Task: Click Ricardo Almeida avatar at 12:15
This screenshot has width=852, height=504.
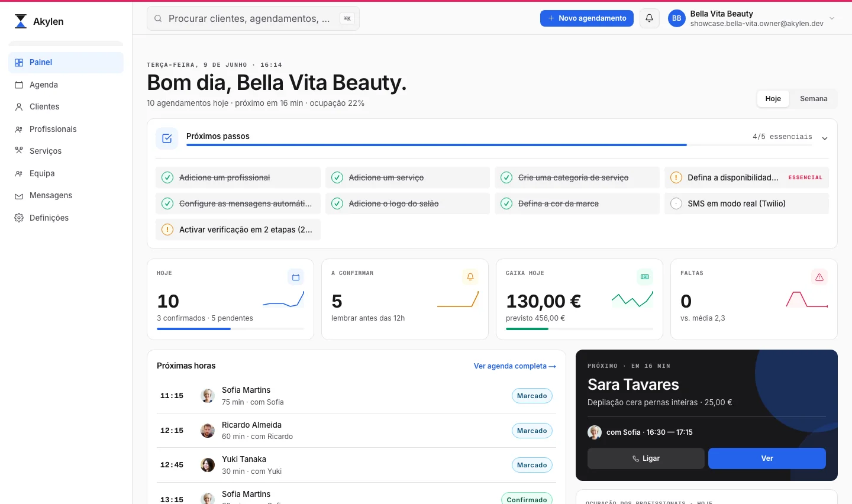Action: point(208,431)
